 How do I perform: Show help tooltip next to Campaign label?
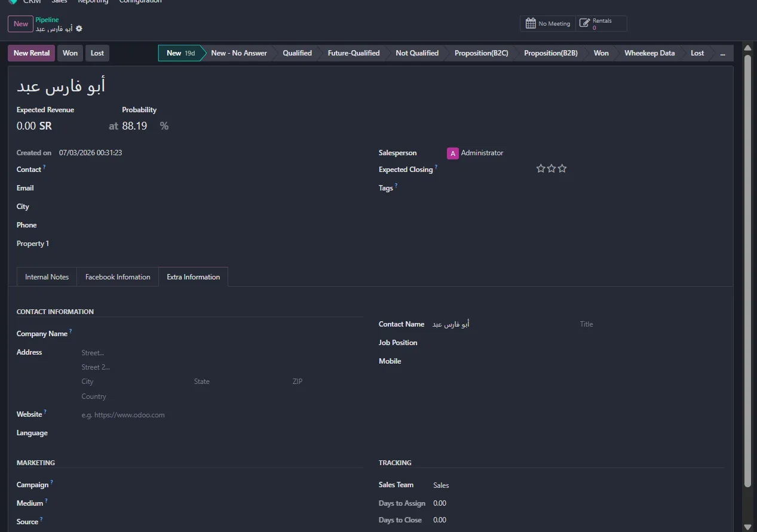[x=51, y=482]
